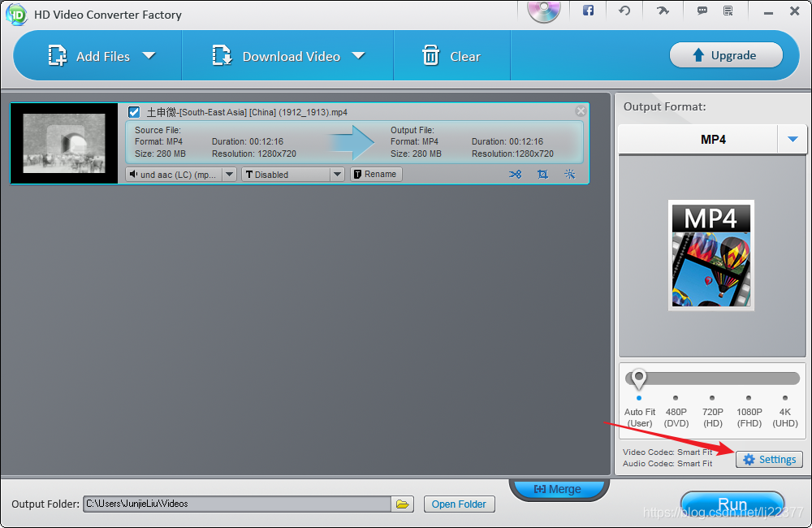Click the video thumbnail preview
The width and height of the screenshot is (812, 528).
64,143
